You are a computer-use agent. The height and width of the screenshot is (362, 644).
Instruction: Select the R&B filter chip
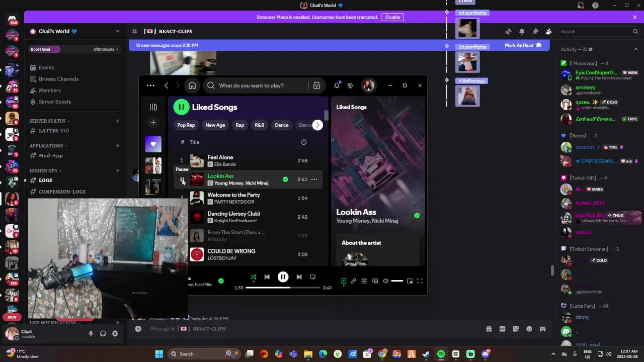click(260, 125)
